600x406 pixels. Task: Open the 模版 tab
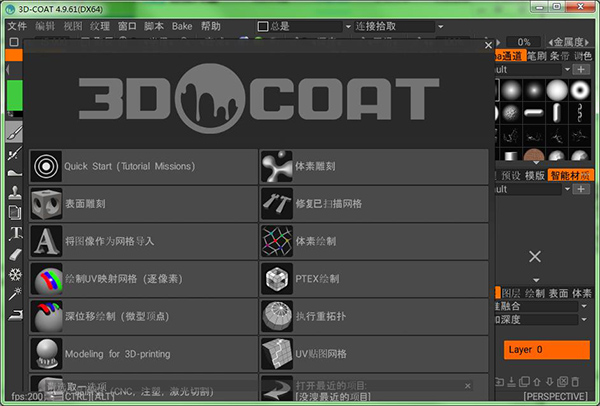tap(535, 175)
